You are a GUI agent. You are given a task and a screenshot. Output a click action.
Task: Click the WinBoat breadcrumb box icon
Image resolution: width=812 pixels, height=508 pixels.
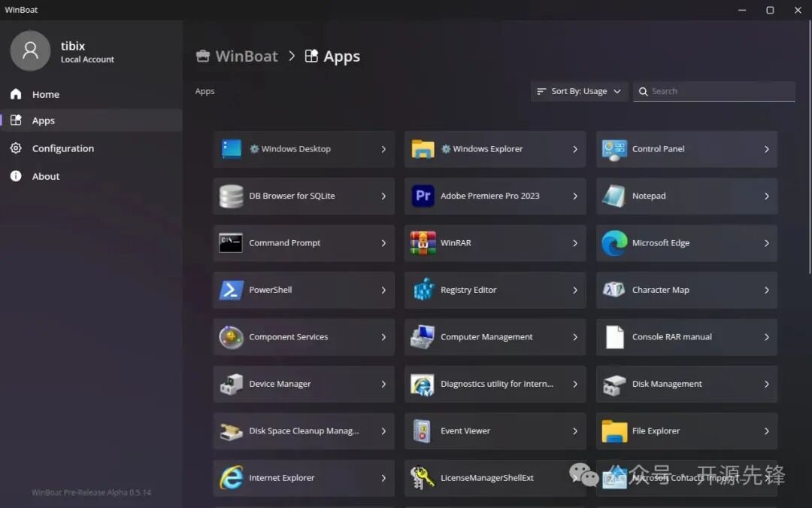coord(203,56)
